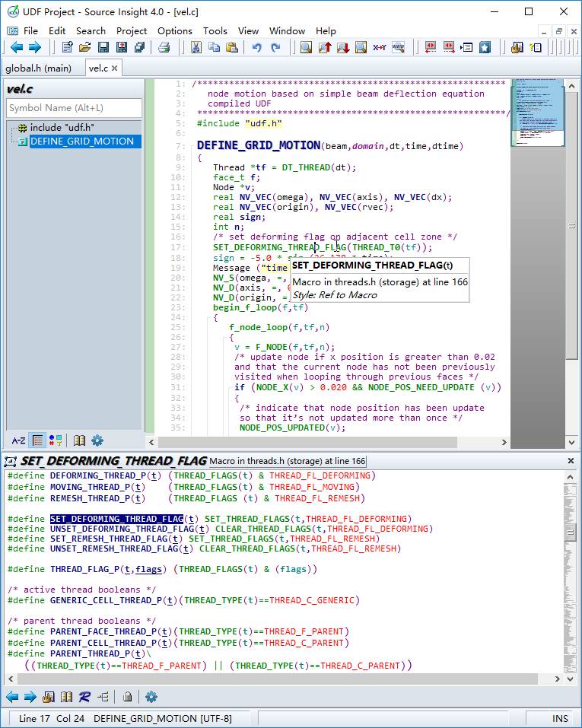Click the Print toolbar icon
The image size is (582, 728).
coord(164,48)
